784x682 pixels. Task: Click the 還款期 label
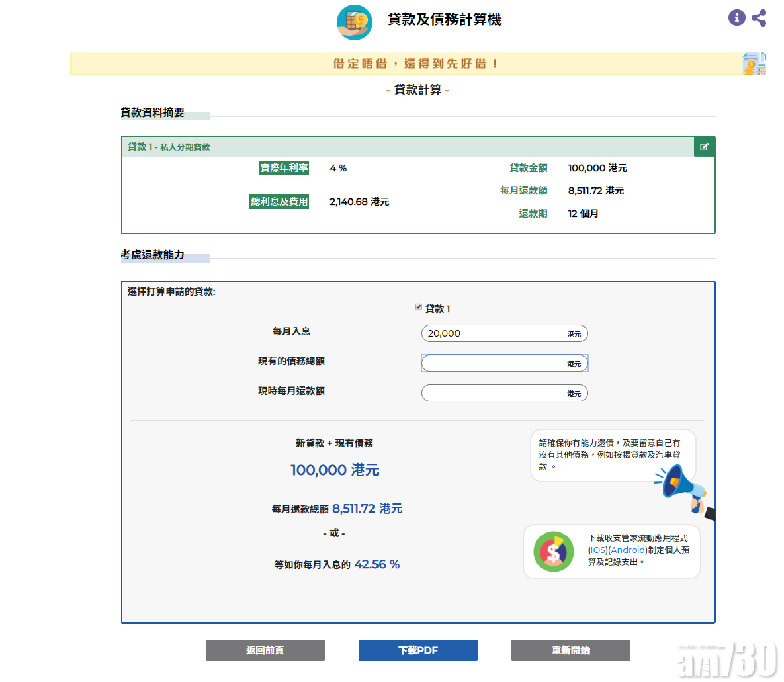click(533, 214)
